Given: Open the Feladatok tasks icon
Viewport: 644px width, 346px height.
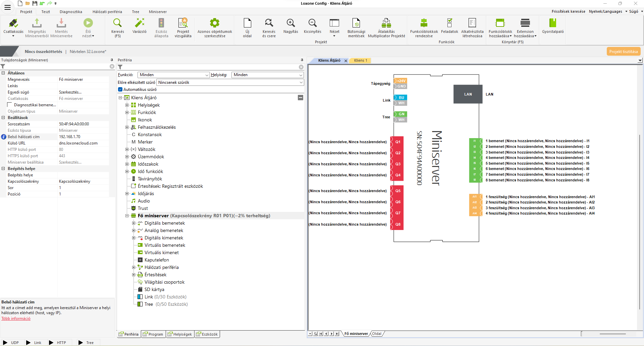Looking at the screenshot, I should (449, 23).
